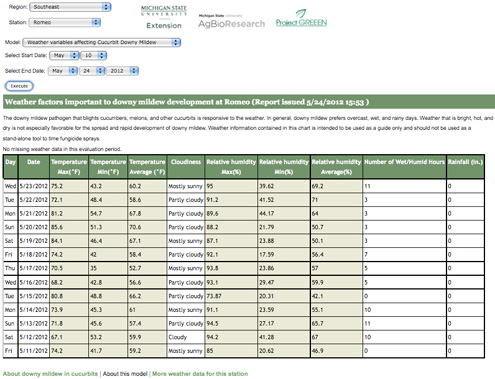Select the date cell 5/14/2012
The image size is (495, 379).
[x=34, y=310]
